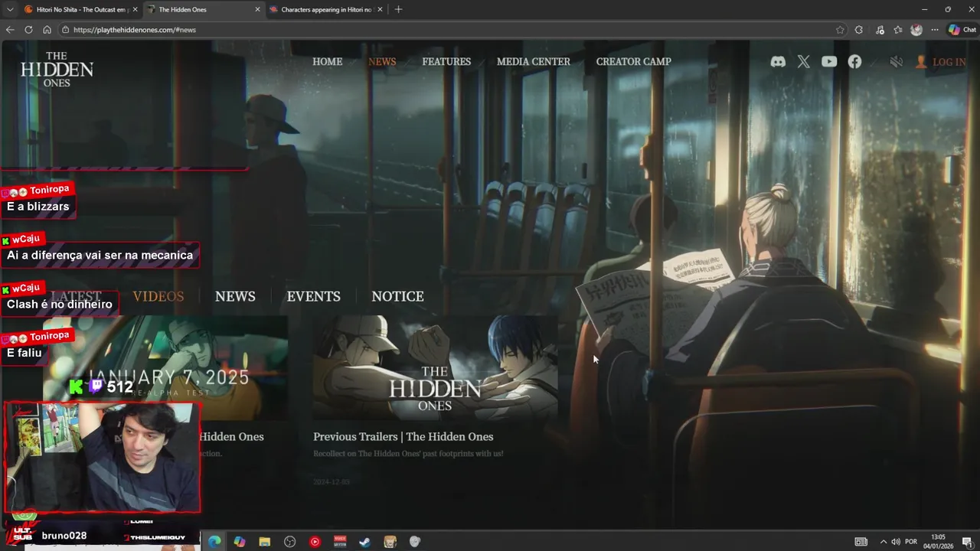Open MEDIA CENTER in site navigation
Image resolution: width=980 pixels, height=551 pixels.
pyautogui.click(x=534, y=62)
